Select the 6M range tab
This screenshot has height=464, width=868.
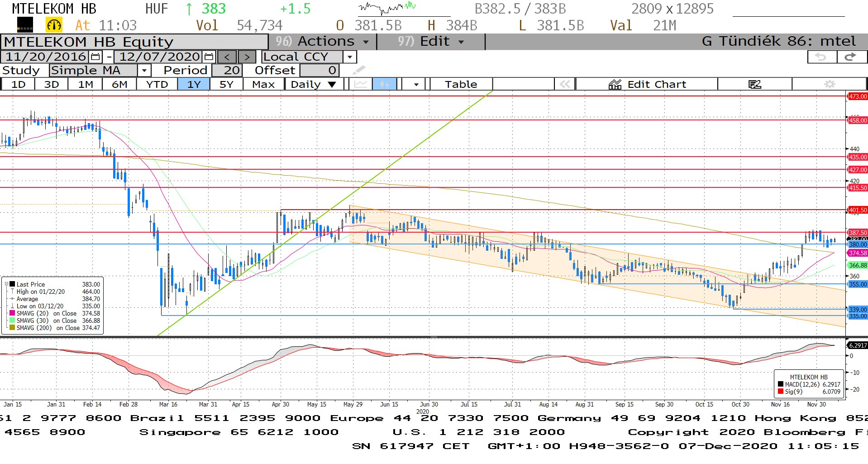pyautogui.click(x=119, y=84)
